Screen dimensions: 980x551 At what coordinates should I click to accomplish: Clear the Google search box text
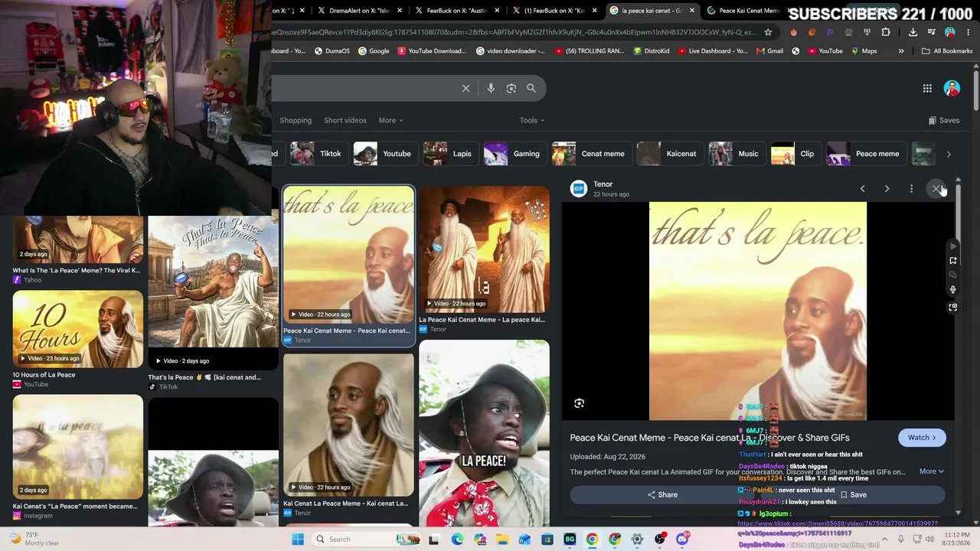click(x=465, y=88)
